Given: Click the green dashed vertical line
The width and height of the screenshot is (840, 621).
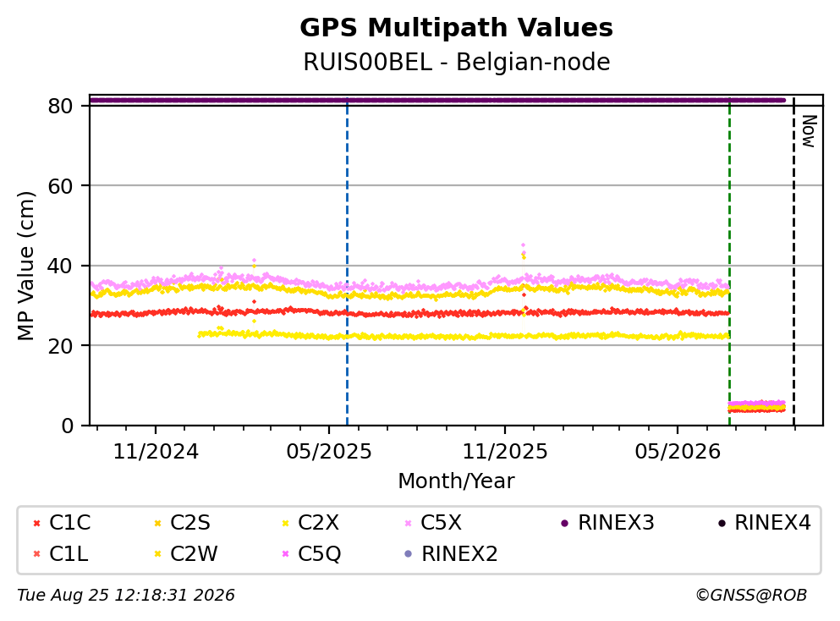Looking at the screenshot, I should tap(730, 261).
